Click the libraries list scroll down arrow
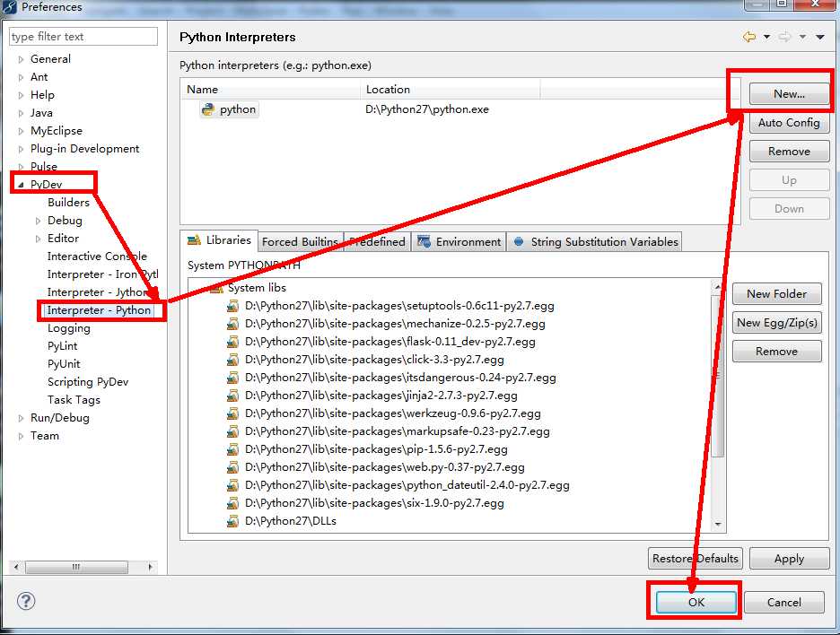Image resolution: width=840 pixels, height=635 pixels. pyautogui.click(x=718, y=524)
